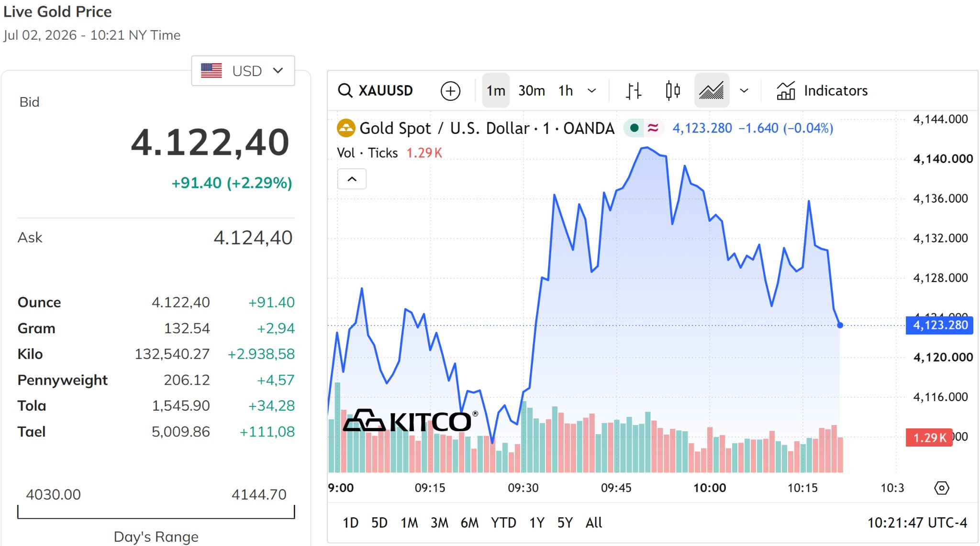
Task: Expand chart style options chevron
Action: pos(744,91)
